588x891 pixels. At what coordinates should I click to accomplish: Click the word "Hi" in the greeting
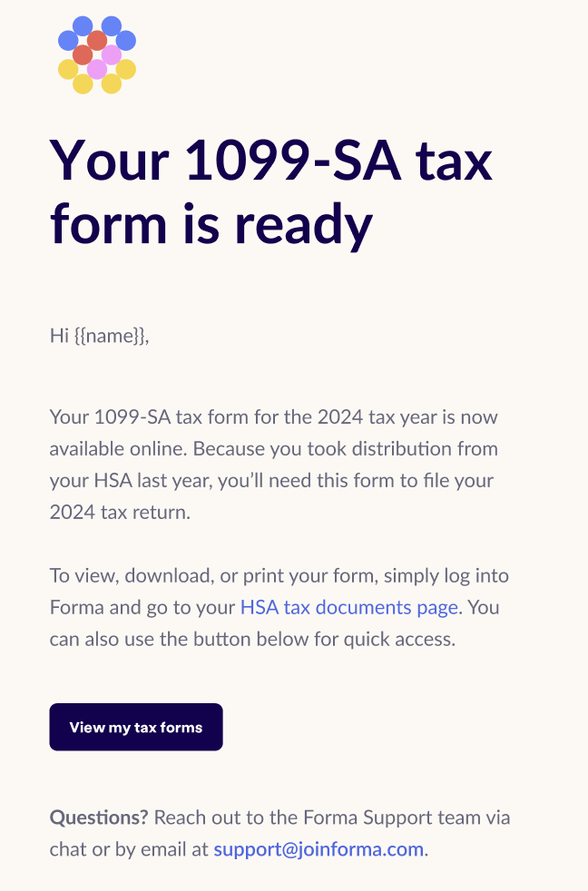pyautogui.click(x=59, y=336)
